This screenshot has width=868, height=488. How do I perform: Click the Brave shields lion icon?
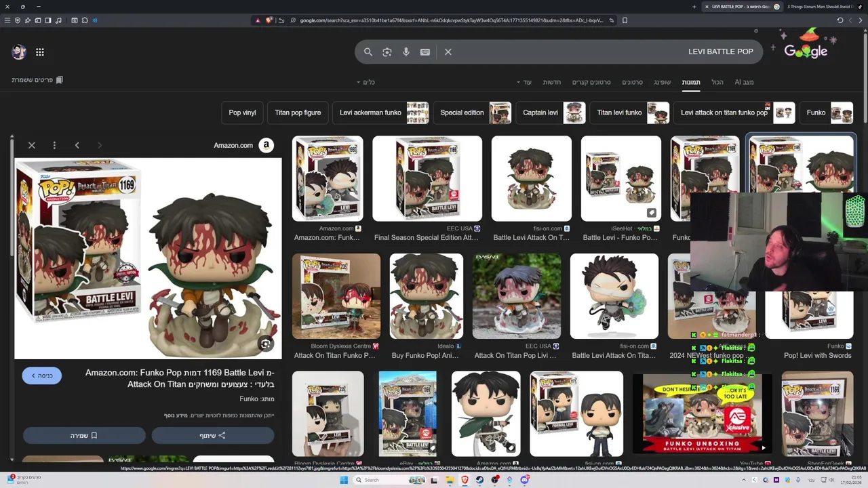pos(269,20)
